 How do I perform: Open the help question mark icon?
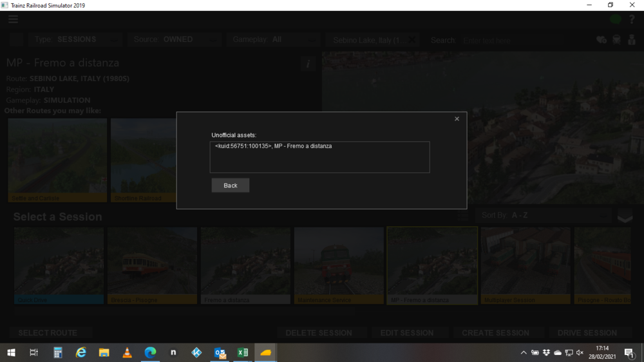(x=632, y=19)
